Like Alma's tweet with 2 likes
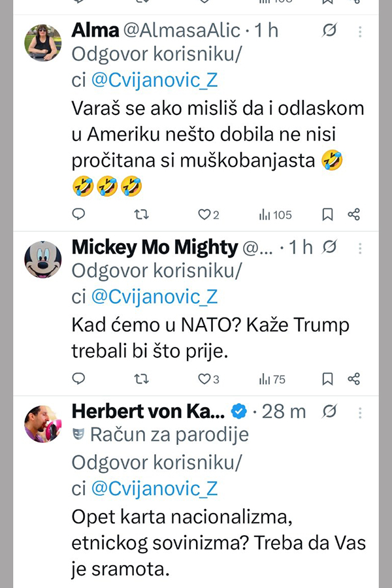Image resolution: width=392 pixels, height=588 pixels. click(204, 214)
